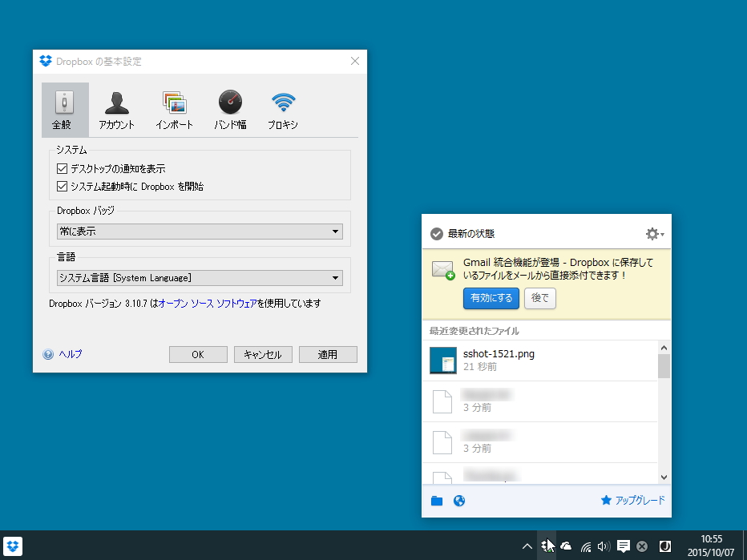The width and height of the screenshot is (747, 560).
Task: Click the sshot-1521.png thumbnail
Action: [x=445, y=361]
